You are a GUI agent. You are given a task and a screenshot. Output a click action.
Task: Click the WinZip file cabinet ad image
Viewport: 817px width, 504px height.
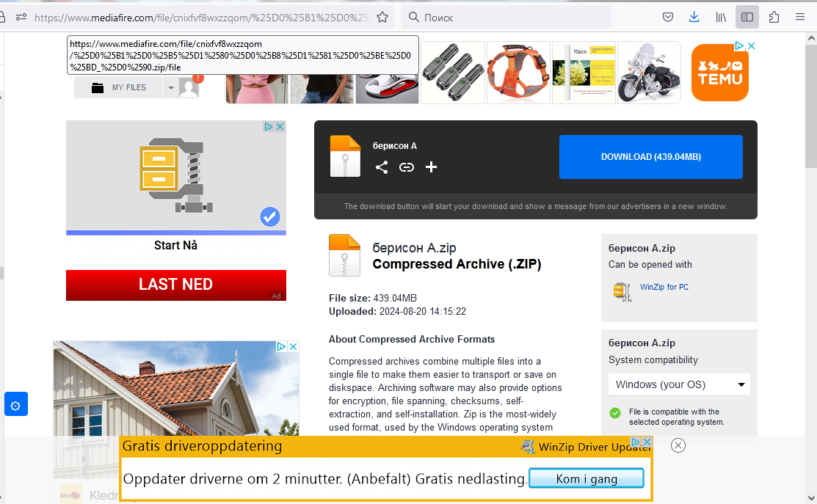tap(176, 175)
